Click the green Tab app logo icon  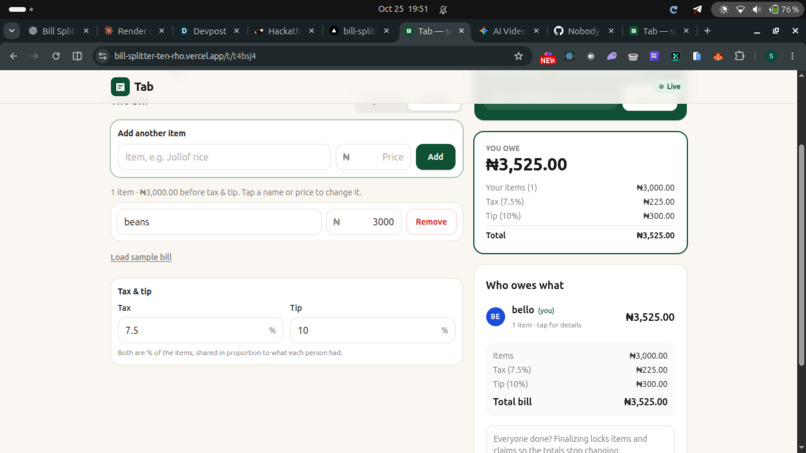120,86
